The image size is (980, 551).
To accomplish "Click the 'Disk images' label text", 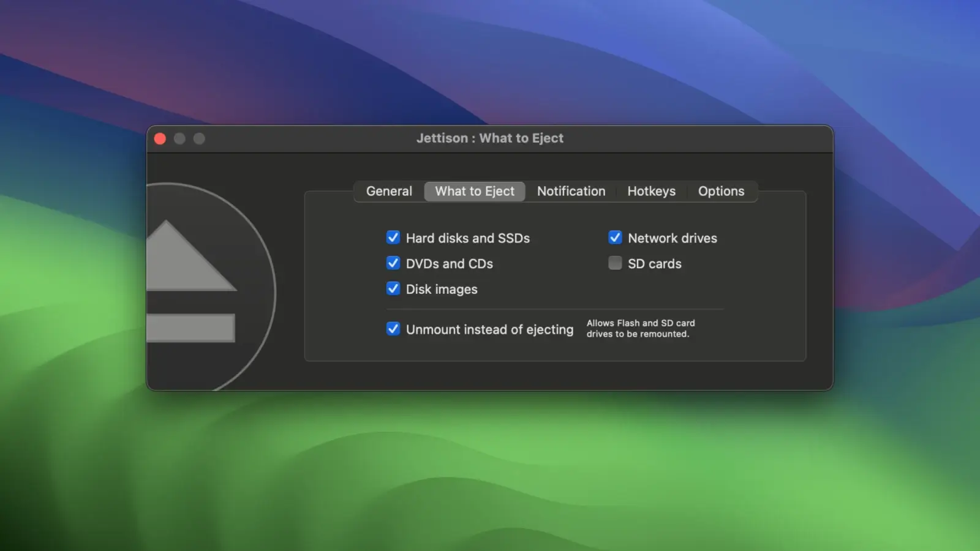I will tap(441, 290).
